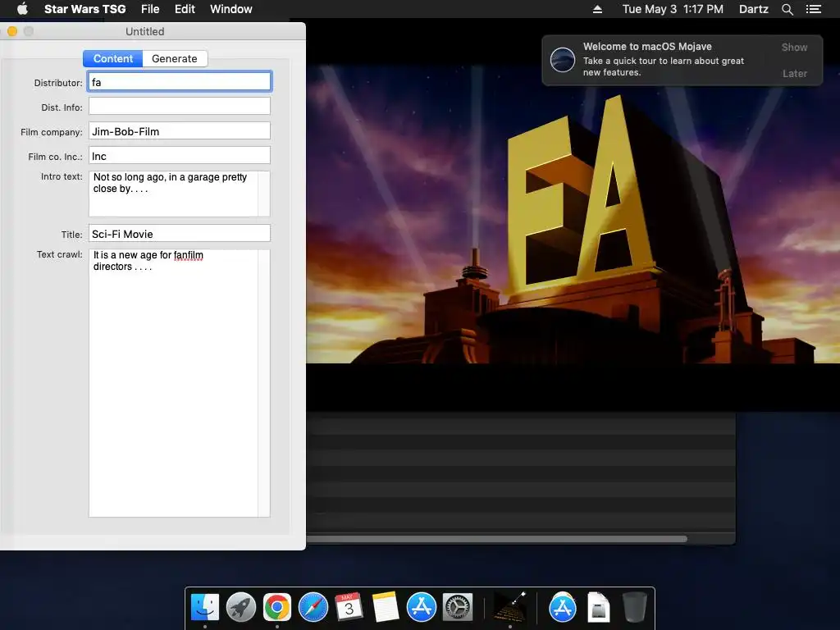
Task: Open Notification Center list icon
Action: pyautogui.click(x=813, y=9)
